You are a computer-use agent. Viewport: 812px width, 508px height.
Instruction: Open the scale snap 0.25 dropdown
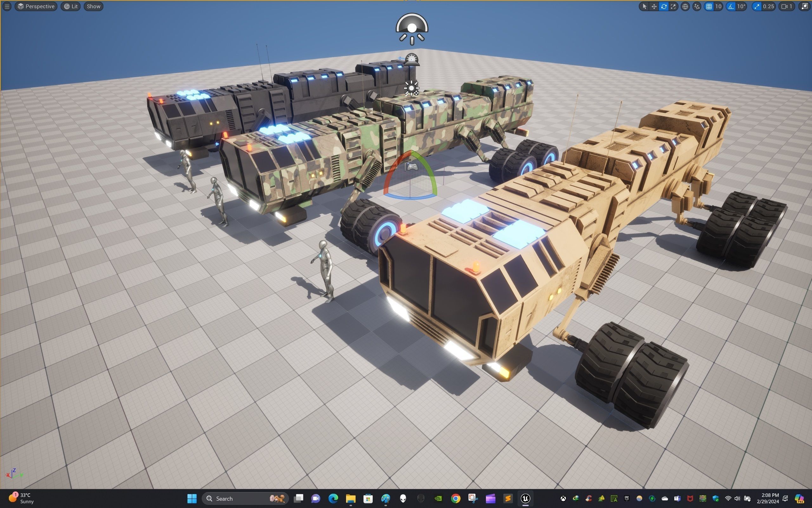coord(768,6)
